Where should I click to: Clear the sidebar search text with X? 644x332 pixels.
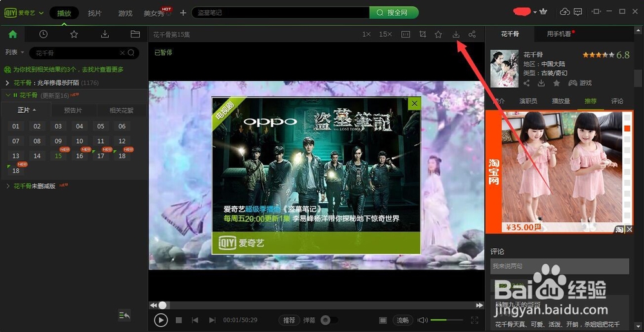tap(122, 53)
